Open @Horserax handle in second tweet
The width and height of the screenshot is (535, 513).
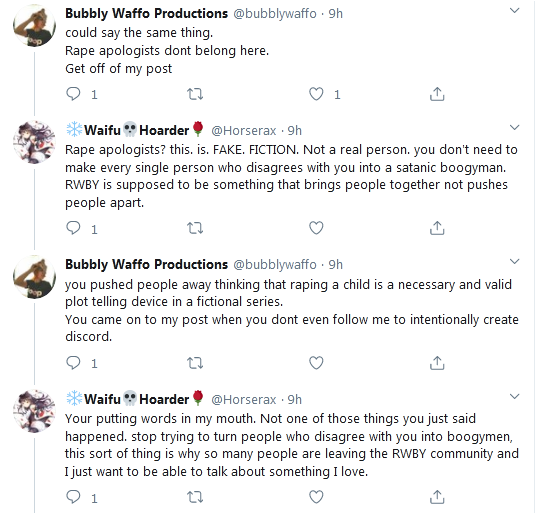(x=244, y=131)
